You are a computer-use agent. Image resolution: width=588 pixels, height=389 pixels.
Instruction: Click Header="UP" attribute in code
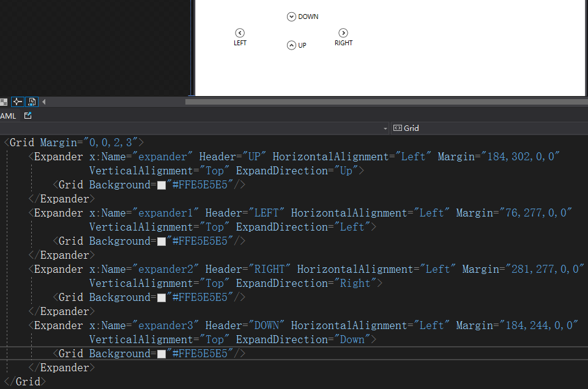point(233,157)
